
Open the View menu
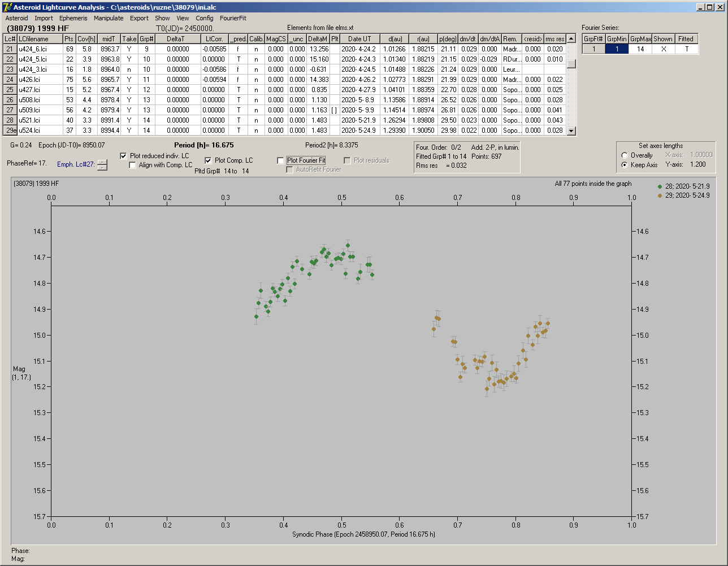coord(183,18)
